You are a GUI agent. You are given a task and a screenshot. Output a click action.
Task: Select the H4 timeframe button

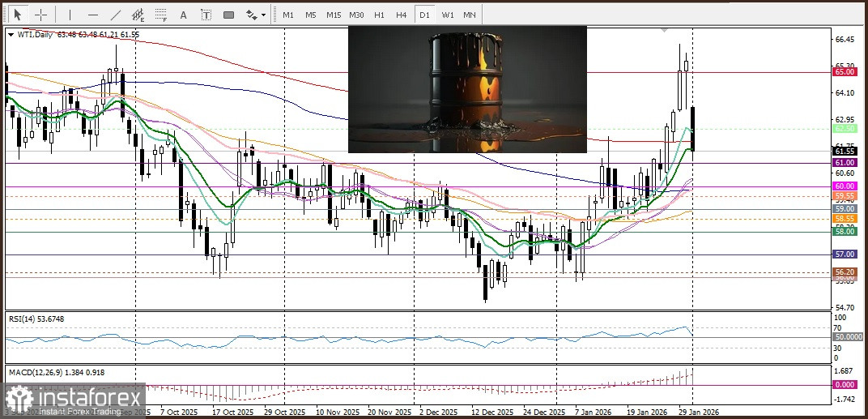point(401,15)
